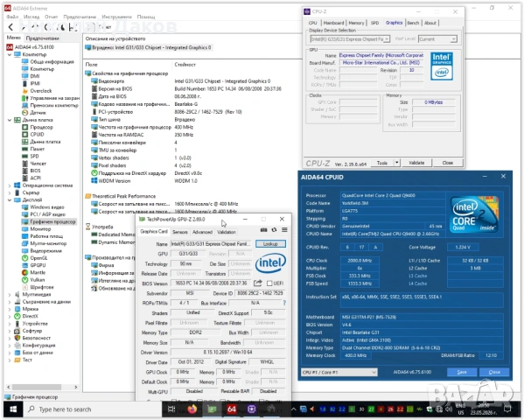The image size is (524, 420).
Task: Switch to AIDA64 via red 64 taskbar icon
Action: click(x=232, y=409)
